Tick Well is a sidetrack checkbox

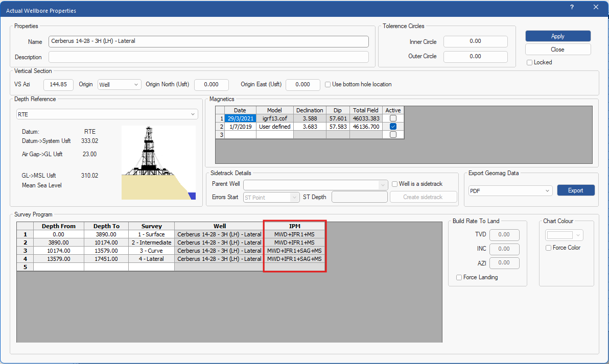pyautogui.click(x=394, y=184)
